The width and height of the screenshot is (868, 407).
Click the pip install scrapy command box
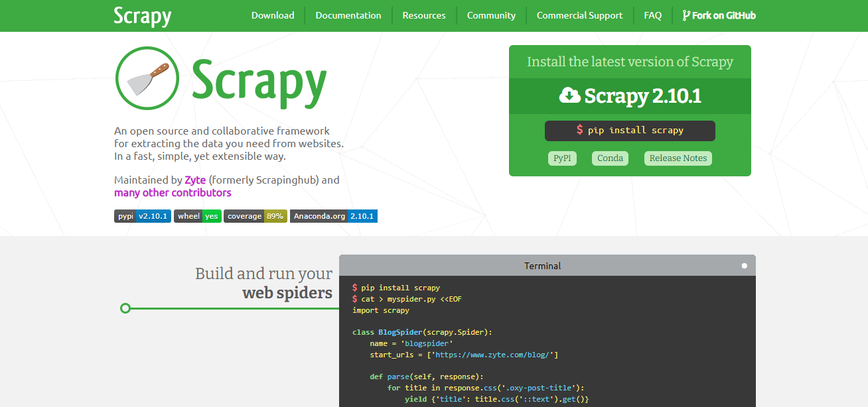coord(630,131)
